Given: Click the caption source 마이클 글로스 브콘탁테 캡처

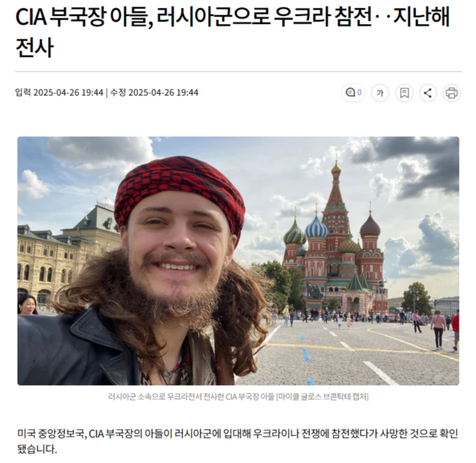Looking at the screenshot, I should point(322,396).
